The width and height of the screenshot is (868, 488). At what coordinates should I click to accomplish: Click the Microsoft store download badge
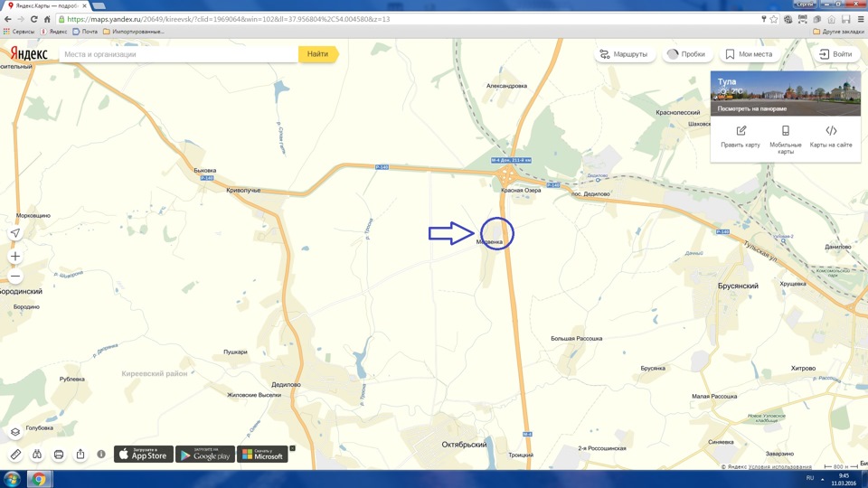262,455
